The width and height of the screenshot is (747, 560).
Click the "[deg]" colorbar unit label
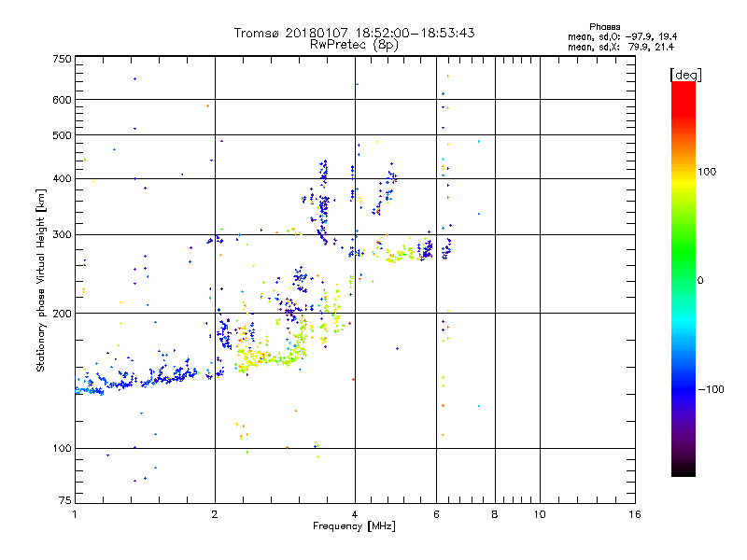pyautogui.click(x=685, y=75)
